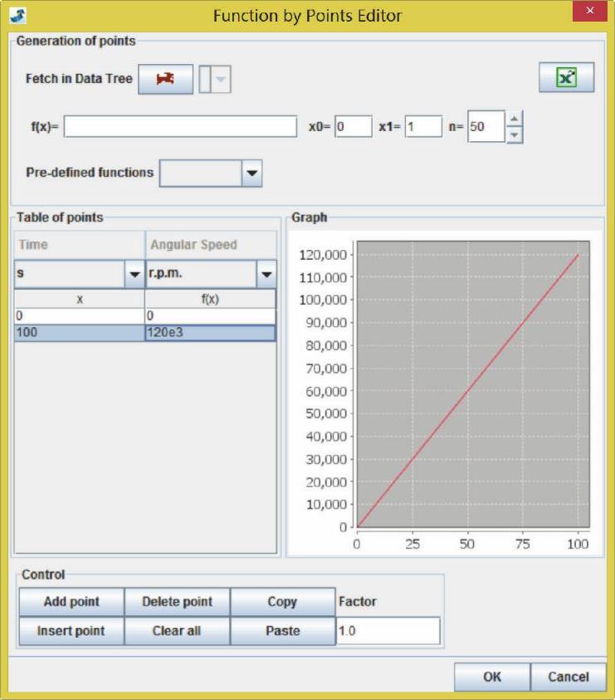Click the x0 input field

353,126
